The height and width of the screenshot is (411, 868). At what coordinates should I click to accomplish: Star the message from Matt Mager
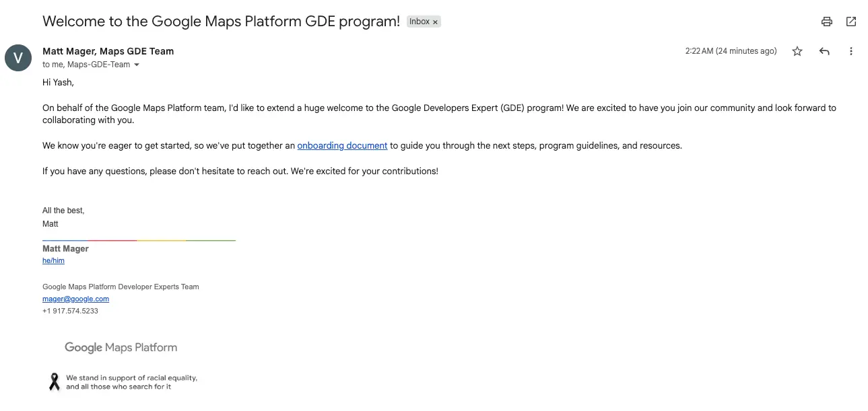797,51
